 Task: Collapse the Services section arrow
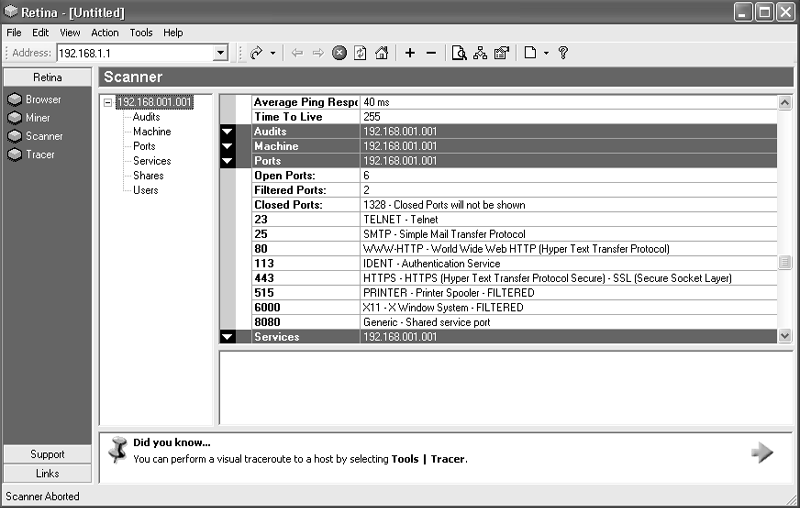(x=228, y=337)
